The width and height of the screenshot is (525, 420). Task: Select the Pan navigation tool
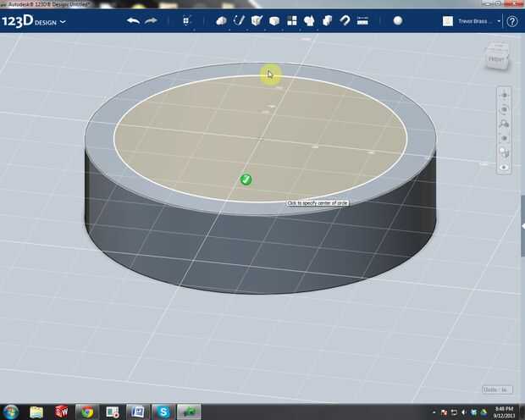pyautogui.click(x=504, y=95)
